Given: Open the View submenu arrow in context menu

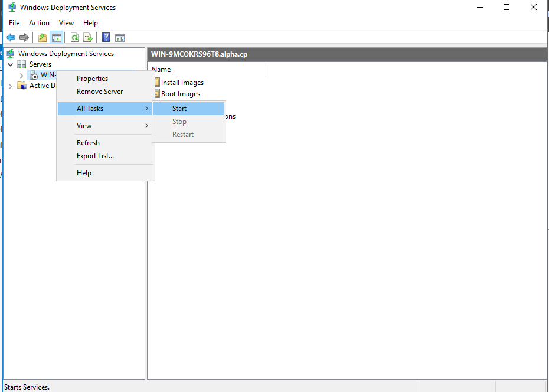Looking at the screenshot, I should pos(147,126).
